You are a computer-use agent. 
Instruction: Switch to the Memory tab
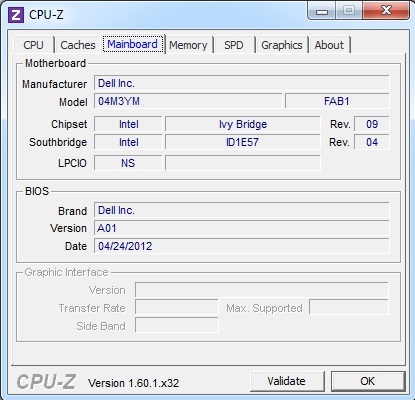point(188,45)
